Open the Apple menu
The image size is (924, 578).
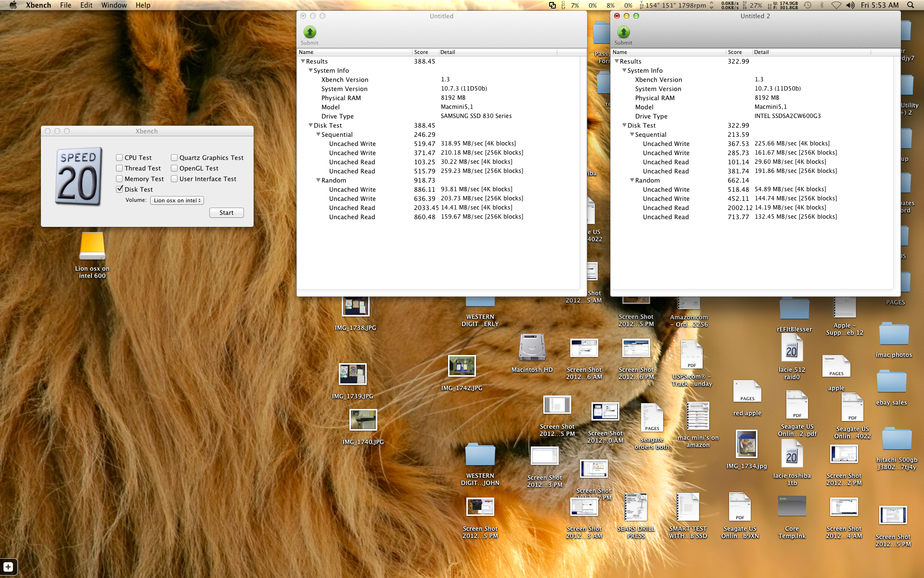(13, 5)
